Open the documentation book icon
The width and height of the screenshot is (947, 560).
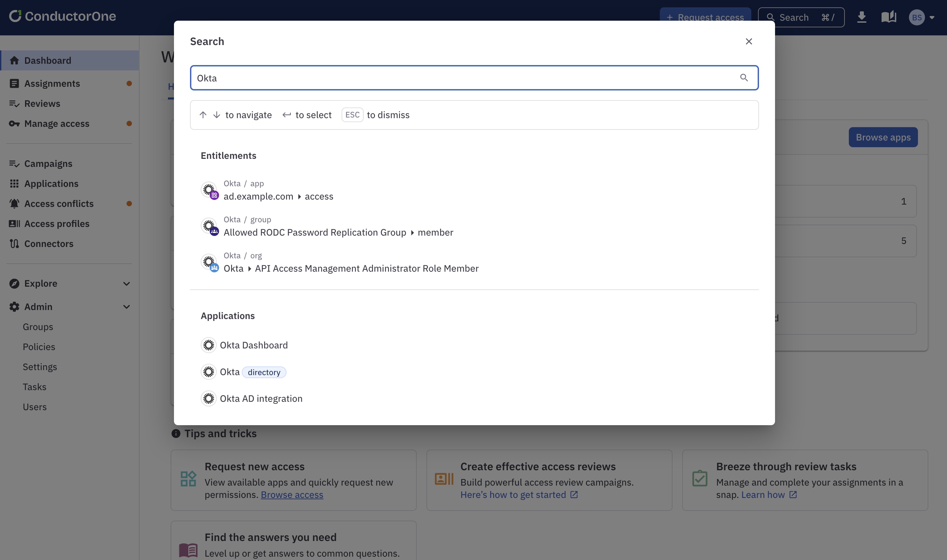[x=888, y=17]
